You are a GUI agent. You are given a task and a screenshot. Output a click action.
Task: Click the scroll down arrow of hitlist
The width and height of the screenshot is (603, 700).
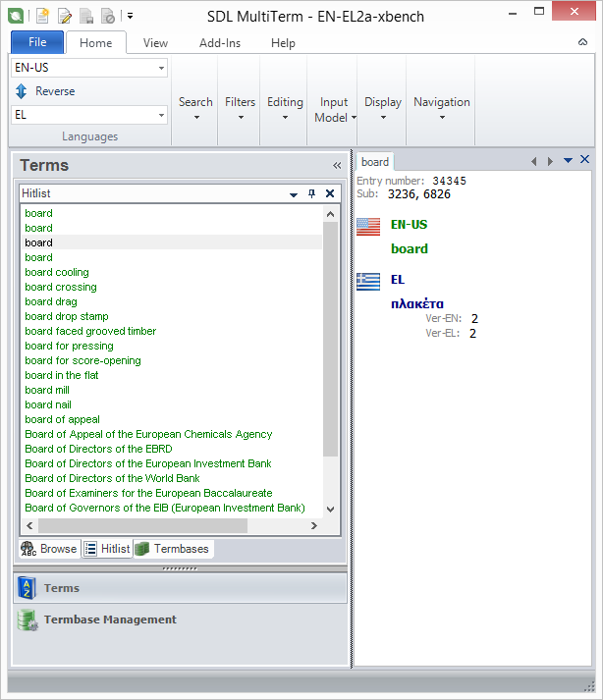click(x=331, y=509)
